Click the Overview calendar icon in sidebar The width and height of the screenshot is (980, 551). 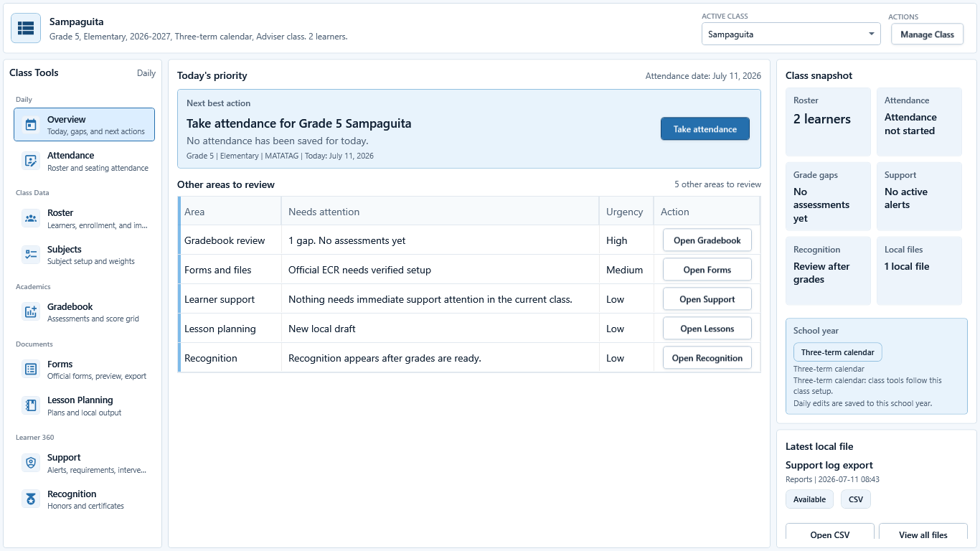31,125
